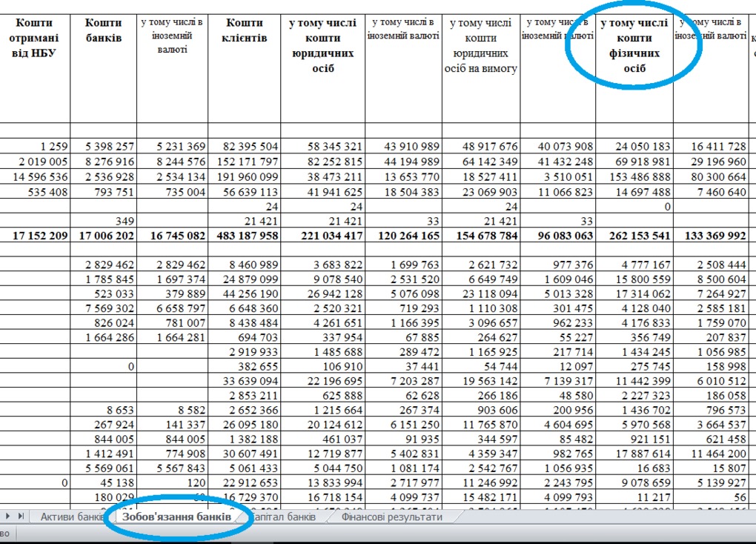The width and height of the screenshot is (756, 544).
Task: Click the next sheet navigation arrow
Action: pyautogui.click(x=8, y=516)
